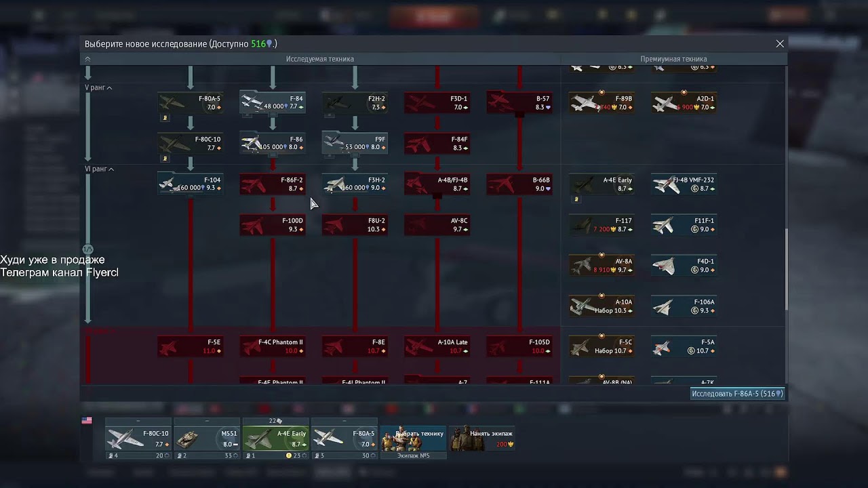868x488 pixels.
Task: Select the F8U-2 locked aircraft card
Action: 355,225
